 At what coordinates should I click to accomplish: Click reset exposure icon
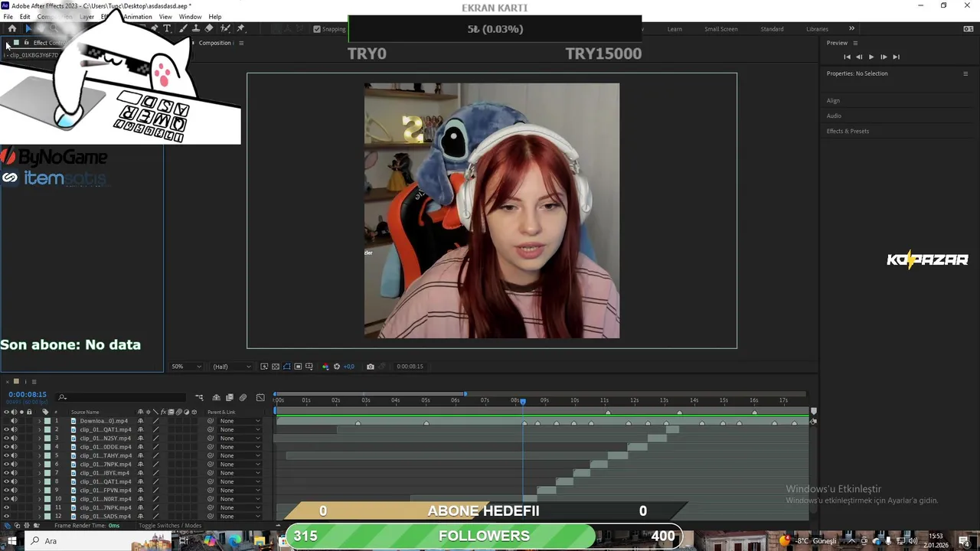(x=337, y=367)
